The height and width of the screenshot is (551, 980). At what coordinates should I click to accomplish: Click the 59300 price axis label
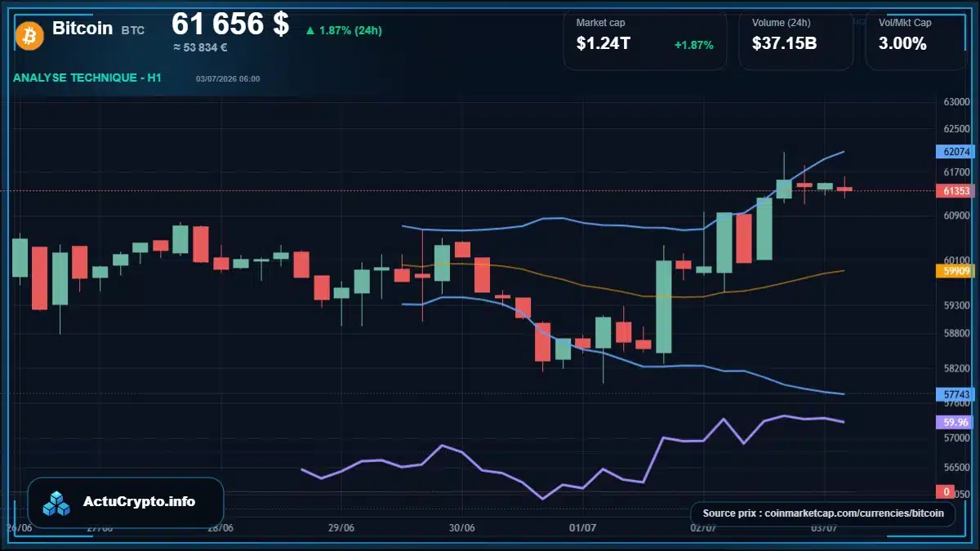pos(956,305)
